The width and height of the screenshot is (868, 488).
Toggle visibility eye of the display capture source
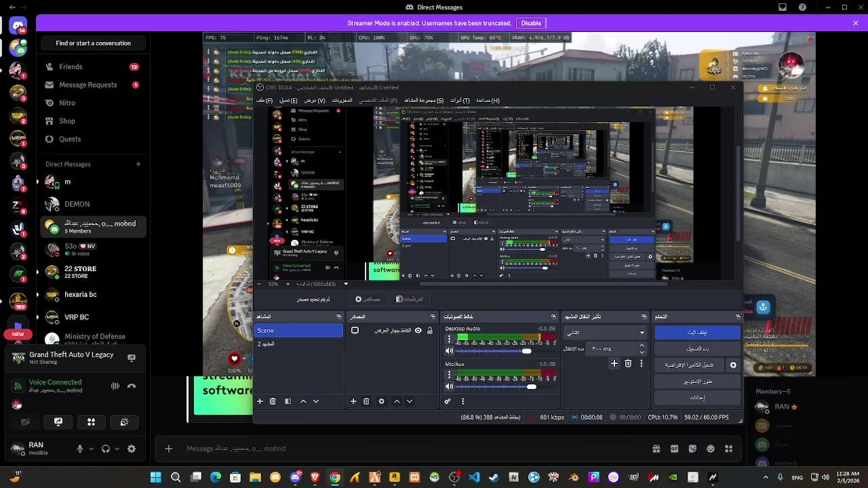(418, 330)
